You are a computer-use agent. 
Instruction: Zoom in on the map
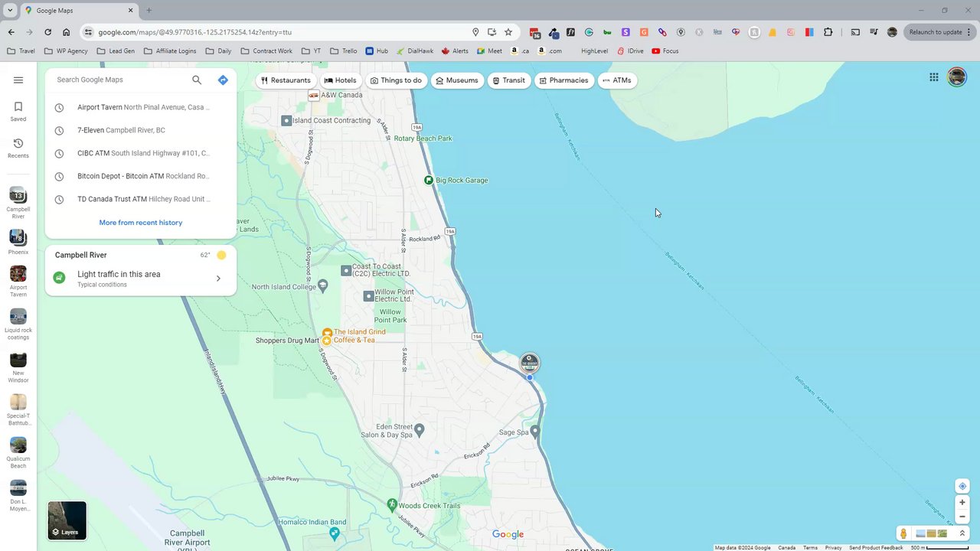(962, 502)
